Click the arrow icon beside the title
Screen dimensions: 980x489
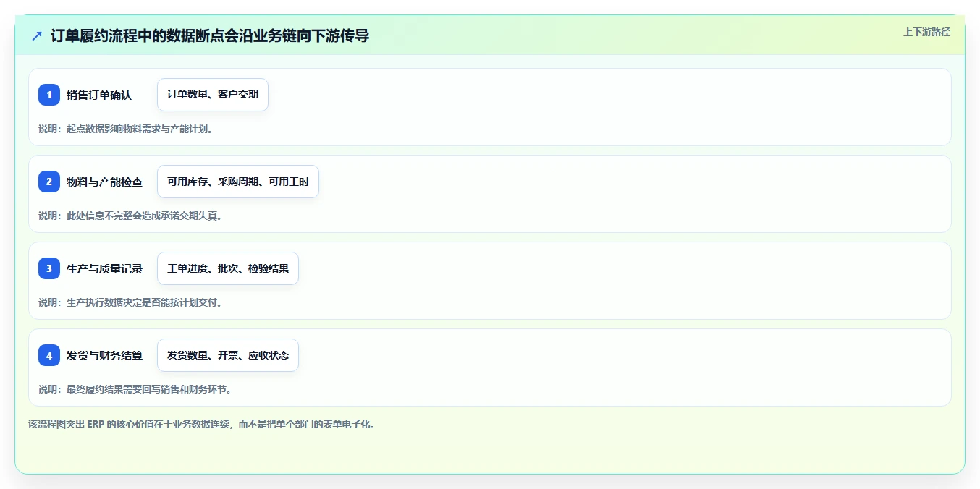[37, 35]
